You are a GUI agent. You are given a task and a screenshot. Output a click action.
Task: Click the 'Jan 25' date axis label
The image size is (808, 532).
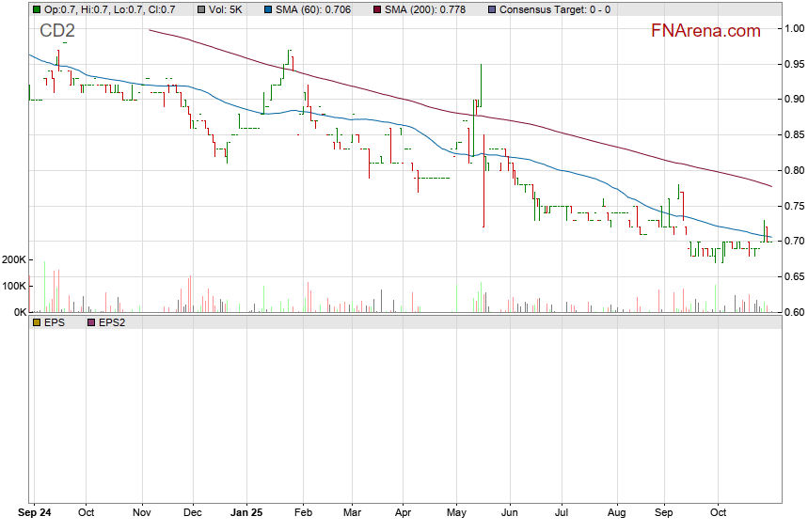point(246,514)
